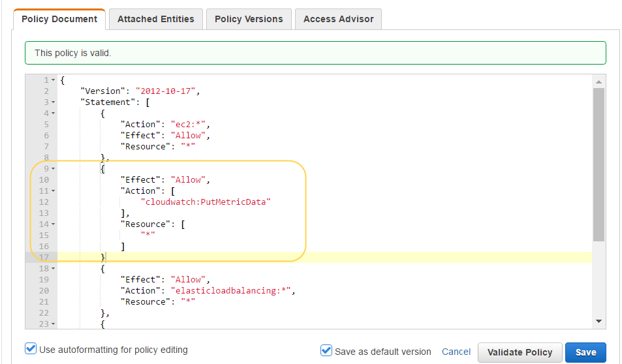Click the editor's vertical scrollbar thumb

[x=599, y=163]
